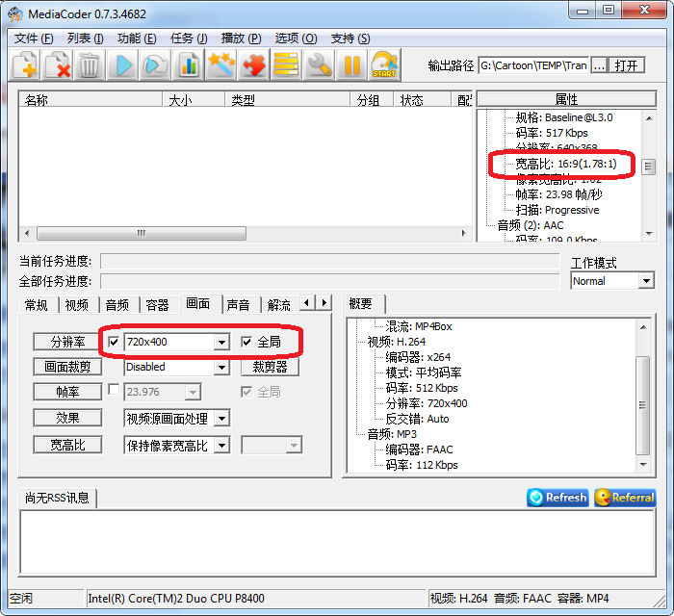Image resolution: width=674 pixels, height=616 pixels.
Task: Click the MediaCoder title bar app icon
Action: [x=15, y=14]
